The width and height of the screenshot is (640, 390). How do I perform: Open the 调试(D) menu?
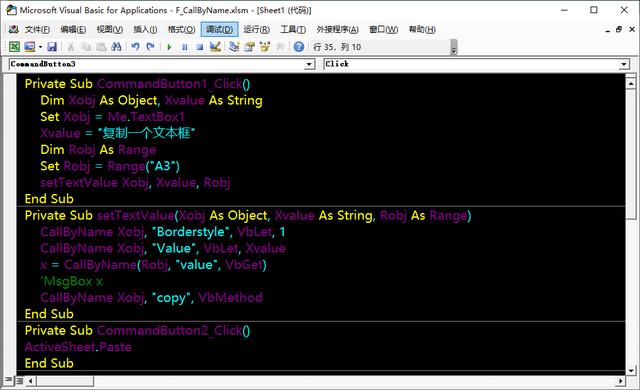[x=220, y=29]
